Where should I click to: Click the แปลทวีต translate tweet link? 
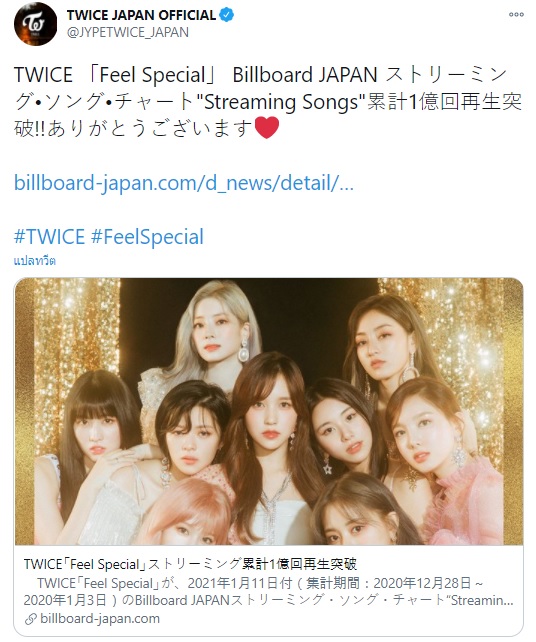pyautogui.click(x=35, y=261)
